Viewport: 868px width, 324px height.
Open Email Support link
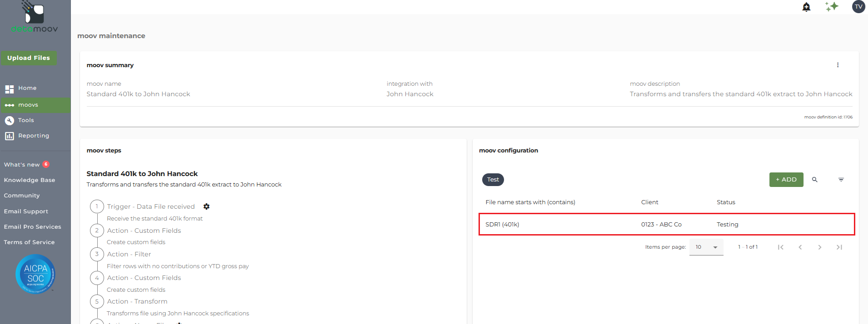click(26, 211)
